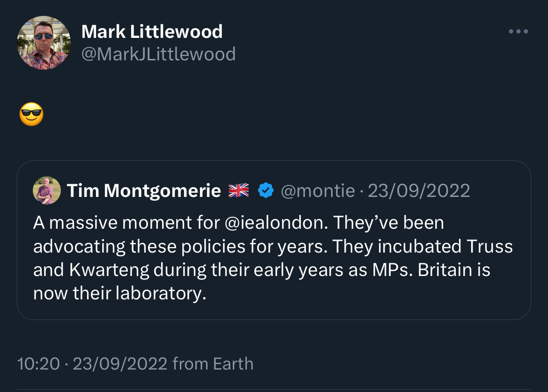Click the 10:20 timestamp below the tweet
This screenshot has height=392, width=548.
(38, 364)
